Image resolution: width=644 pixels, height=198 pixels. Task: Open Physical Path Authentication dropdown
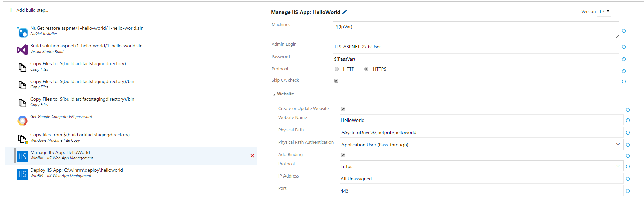[481, 144]
